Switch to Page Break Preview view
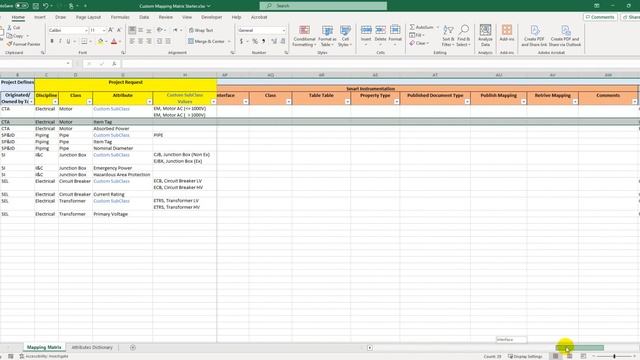Viewport: 640px width, 360px height. pos(583,356)
